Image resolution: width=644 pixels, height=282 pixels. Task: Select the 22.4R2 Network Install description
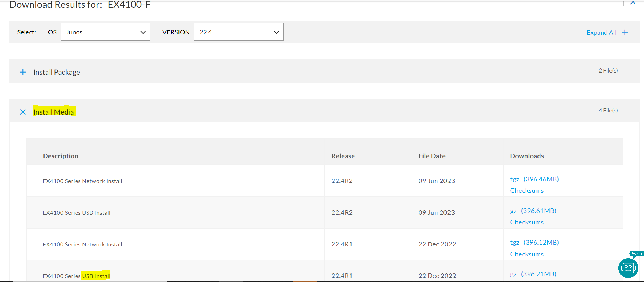(83, 181)
